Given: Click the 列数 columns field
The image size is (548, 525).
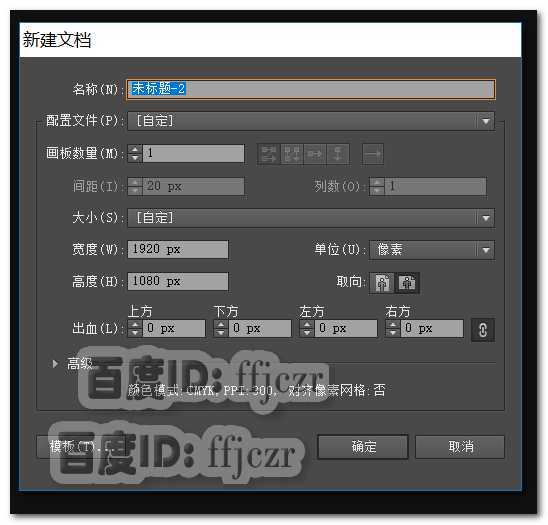Looking at the screenshot, I should coord(435,186).
